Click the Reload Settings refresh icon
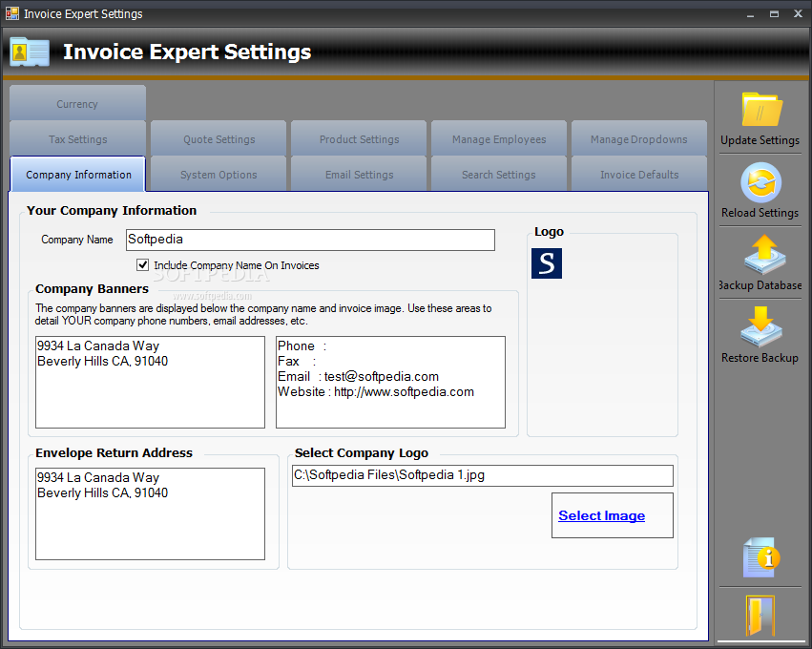 [x=760, y=182]
